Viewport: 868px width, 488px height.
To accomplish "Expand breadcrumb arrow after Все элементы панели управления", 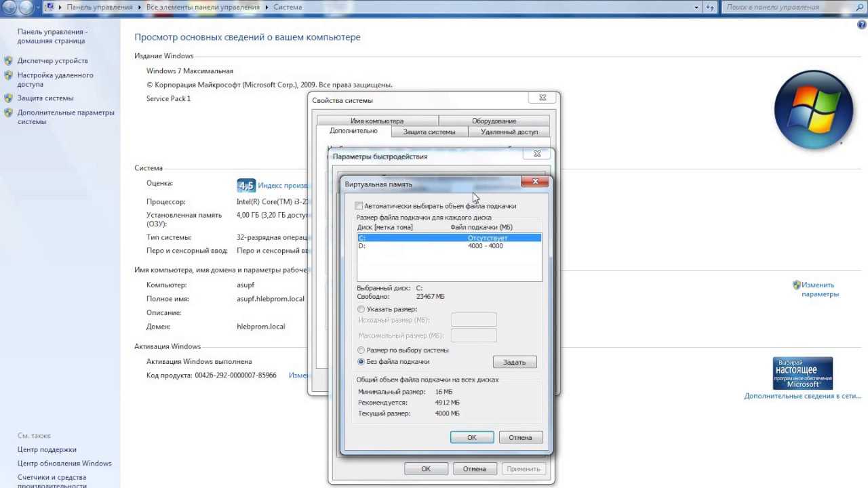I will pos(267,7).
